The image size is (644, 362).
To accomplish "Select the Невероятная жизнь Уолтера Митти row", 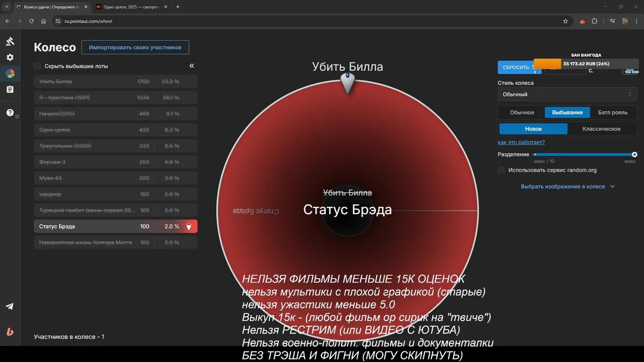I will point(116,242).
